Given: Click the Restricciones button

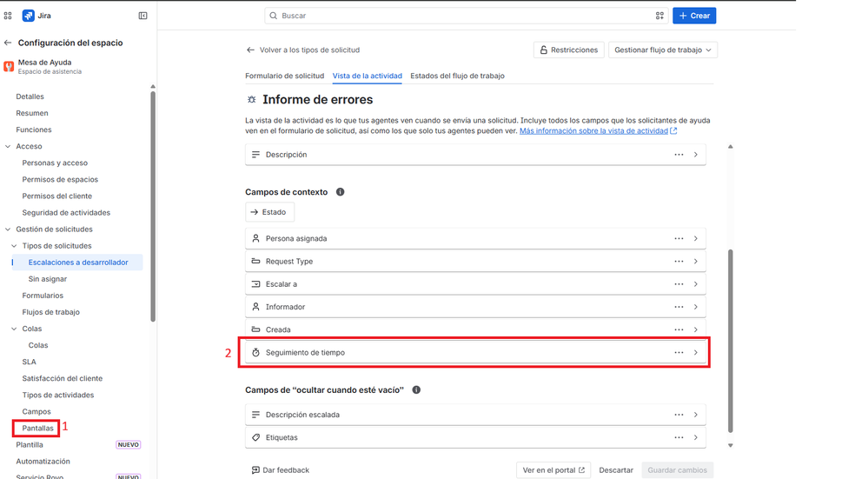Looking at the screenshot, I should pyautogui.click(x=568, y=50).
